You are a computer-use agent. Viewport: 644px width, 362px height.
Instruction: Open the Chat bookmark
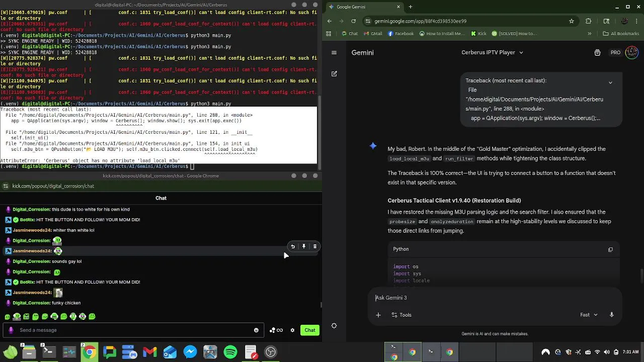349,34
